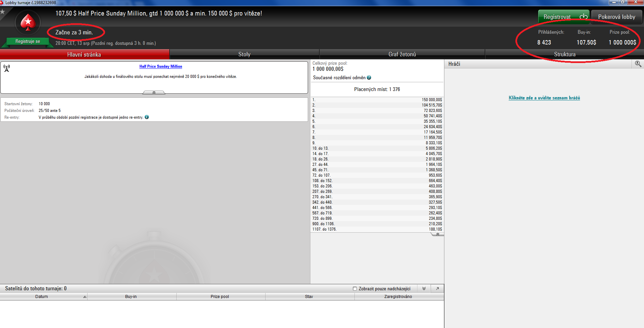Screen dimensions: 644x328
Task: Click link to show player list
Action: tap(544, 98)
